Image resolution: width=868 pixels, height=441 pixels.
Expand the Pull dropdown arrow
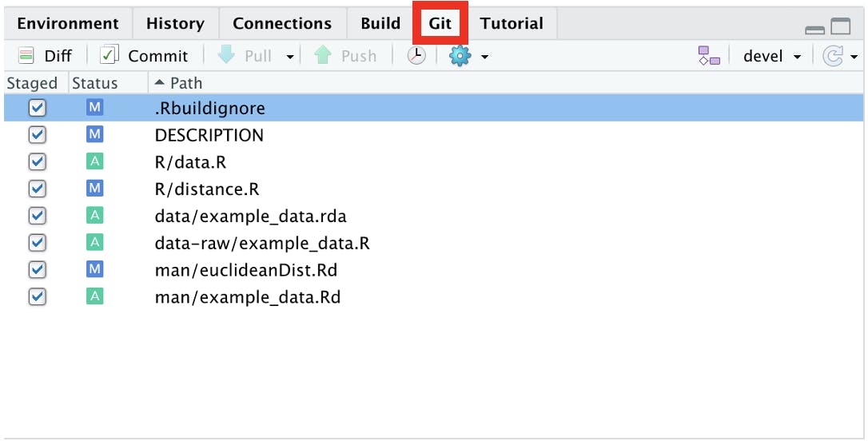point(289,57)
